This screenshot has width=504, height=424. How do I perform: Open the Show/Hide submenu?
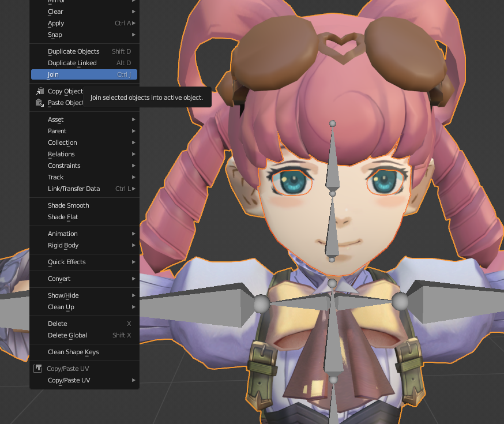pyautogui.click(x=84, y=296)
